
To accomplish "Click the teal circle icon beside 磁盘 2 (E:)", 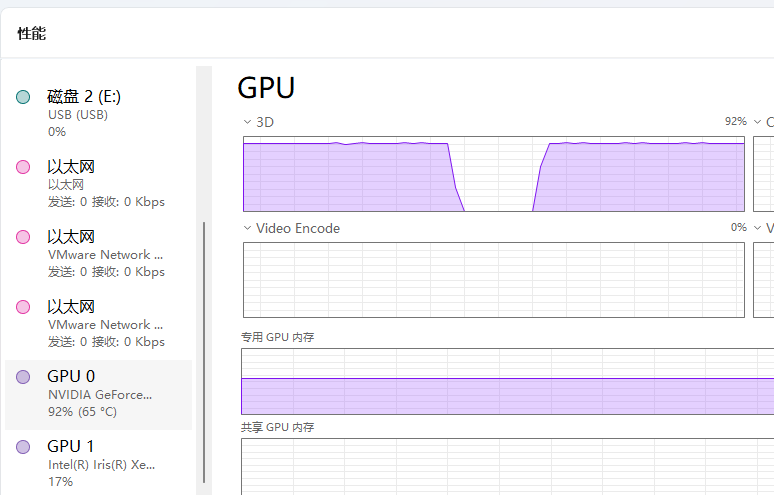I will click(23, 97).
